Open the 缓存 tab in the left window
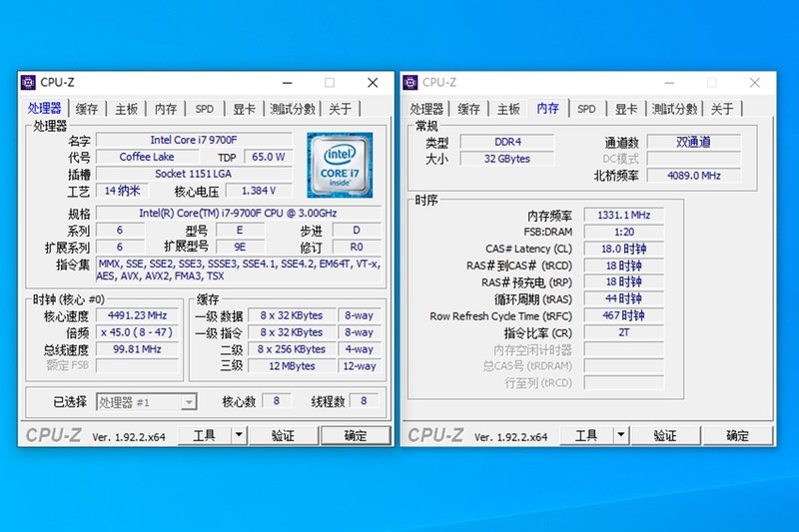This screenshot has height=532, width=799. [x=87, y=109]
